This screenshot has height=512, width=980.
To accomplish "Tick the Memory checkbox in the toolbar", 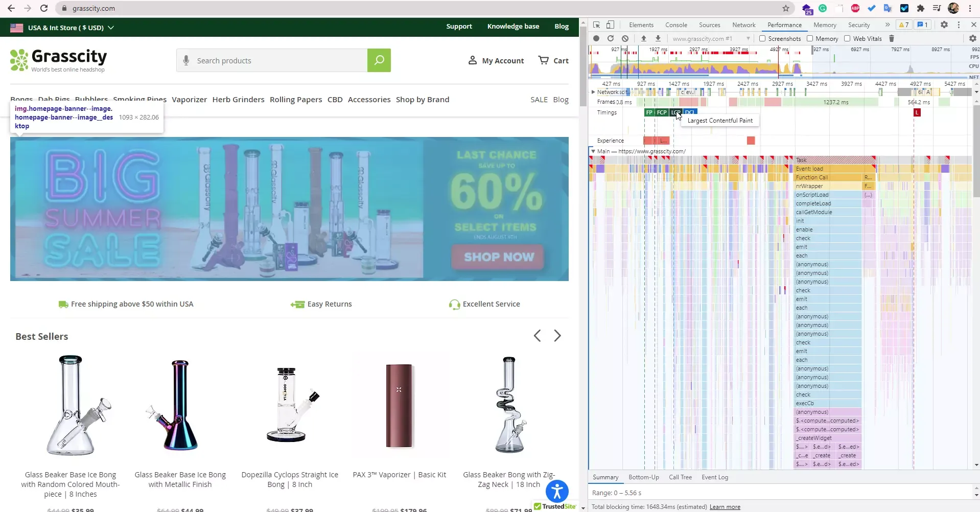I will pos(810,38).
